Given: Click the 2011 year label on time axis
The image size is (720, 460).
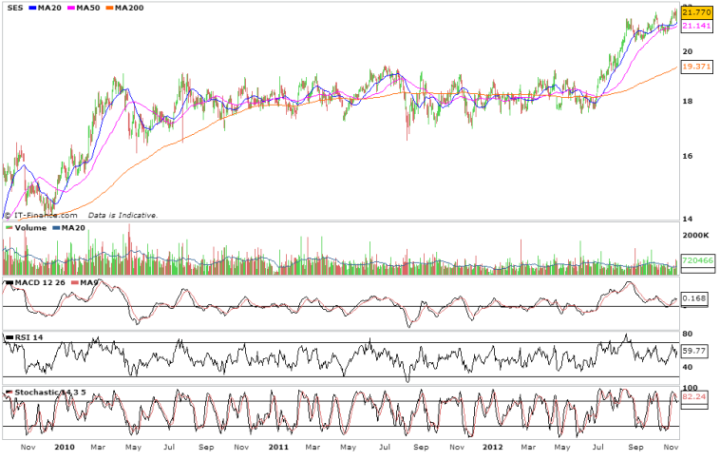Looking at the screenshot, I should [278, 447].
